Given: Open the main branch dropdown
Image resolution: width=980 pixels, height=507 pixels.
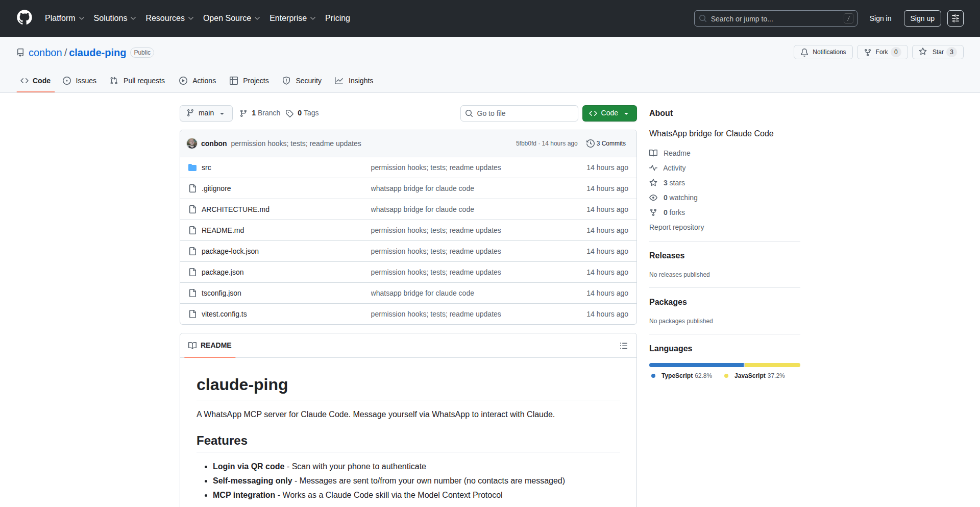Looking at the screenshot, I should click(206, 113).
